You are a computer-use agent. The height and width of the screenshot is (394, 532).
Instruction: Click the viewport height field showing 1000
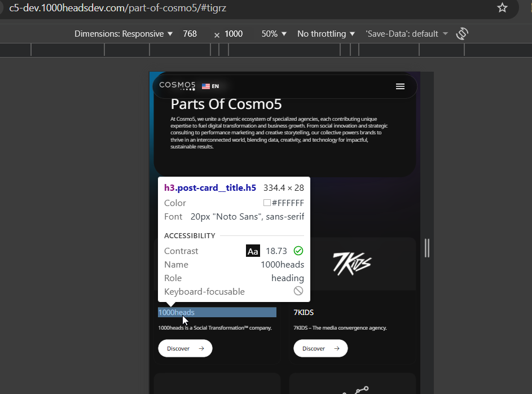point(234,34)
